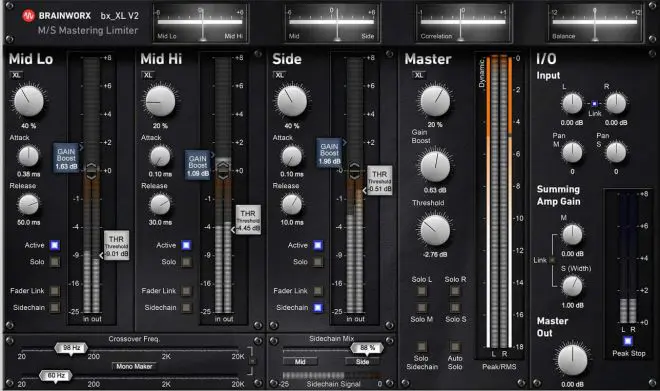This screenshot has width=660, height=391.
Task: Enable Fader Link in Mid Lo
Action: pyautogui.click(x=55, y=291)
